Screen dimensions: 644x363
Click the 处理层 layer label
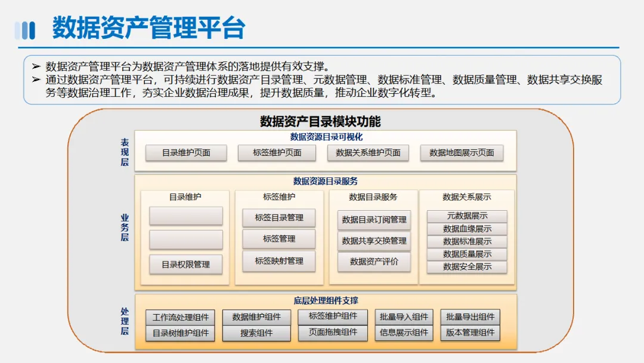[125, 321]
